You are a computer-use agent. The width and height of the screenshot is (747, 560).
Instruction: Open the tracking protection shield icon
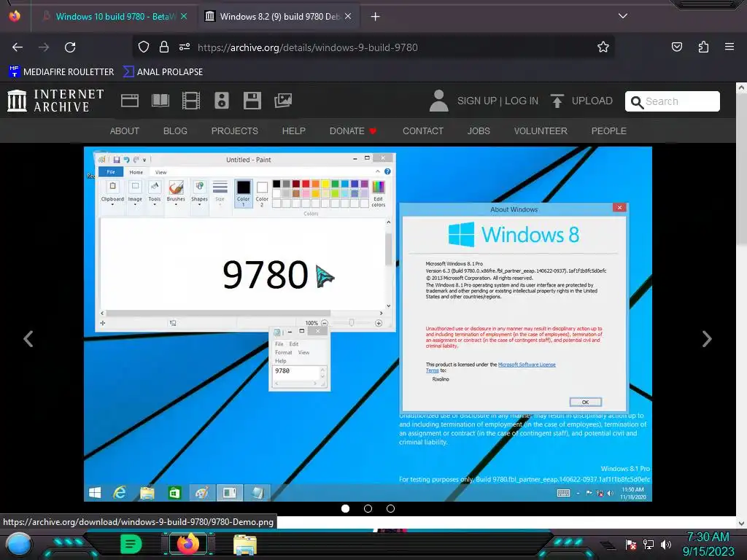click(x=144, y=47)
